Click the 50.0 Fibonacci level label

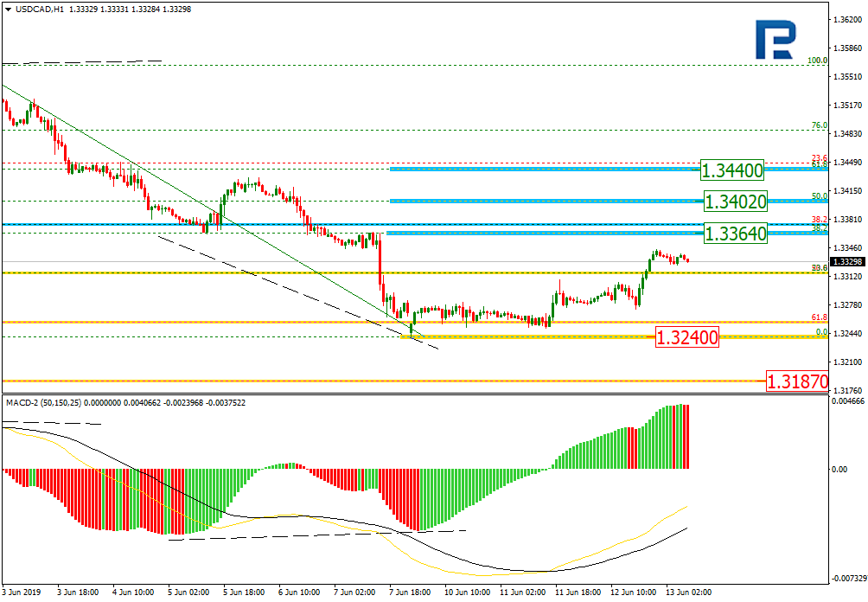(x=820, y=196)
